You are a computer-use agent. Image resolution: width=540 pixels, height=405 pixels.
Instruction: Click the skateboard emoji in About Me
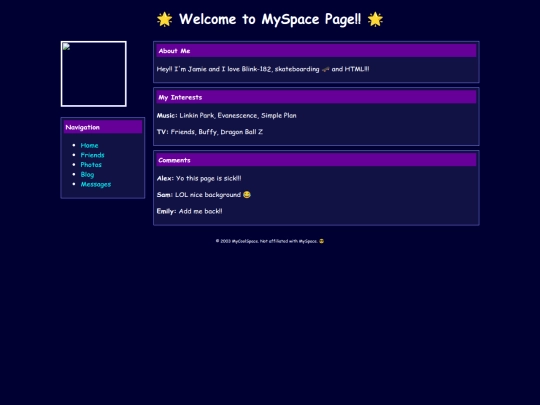[325, 69]
